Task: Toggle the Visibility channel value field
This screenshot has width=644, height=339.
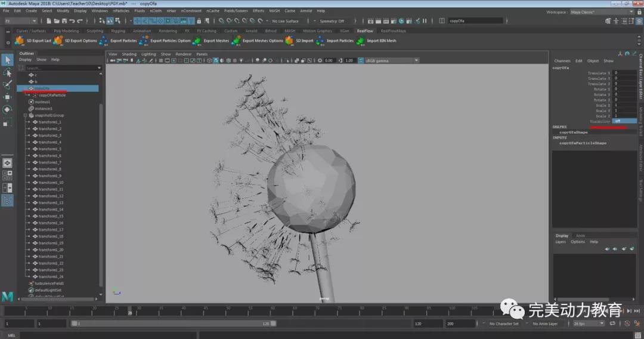Action: click(x=624, y=121)
